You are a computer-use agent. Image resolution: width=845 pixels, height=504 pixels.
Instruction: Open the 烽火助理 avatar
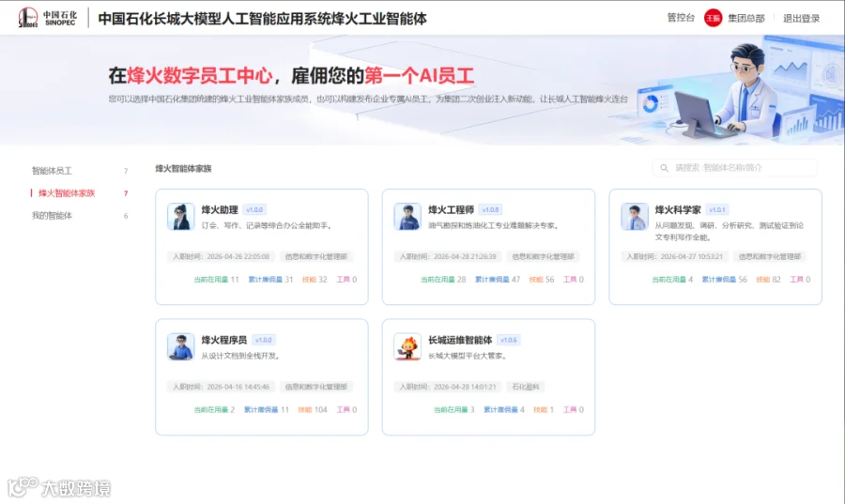click(180, 217)
